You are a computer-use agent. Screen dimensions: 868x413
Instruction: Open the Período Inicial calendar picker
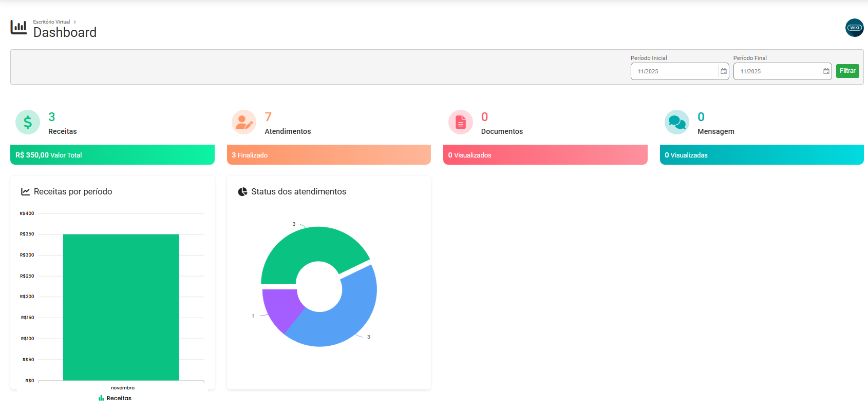724,71
